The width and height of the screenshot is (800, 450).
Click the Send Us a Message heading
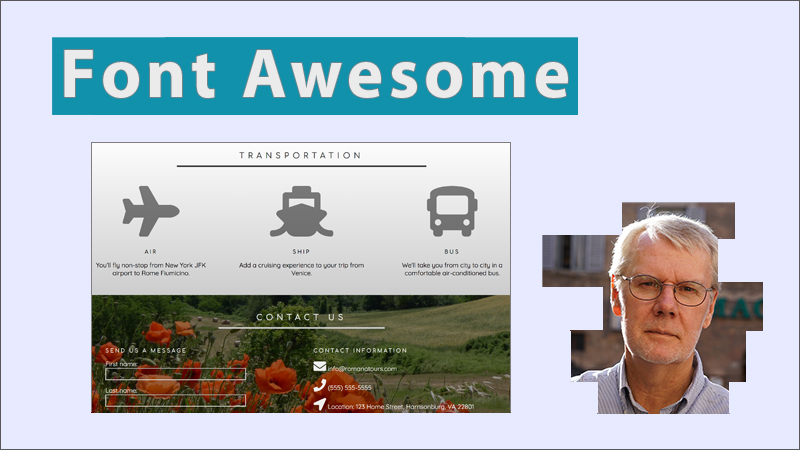coord(146,351)
